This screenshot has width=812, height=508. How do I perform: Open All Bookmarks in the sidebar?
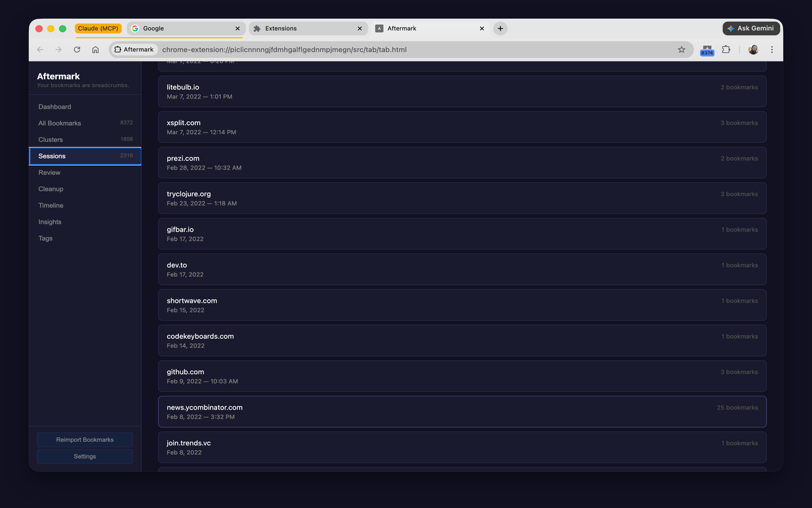click(x=85, y=123)
